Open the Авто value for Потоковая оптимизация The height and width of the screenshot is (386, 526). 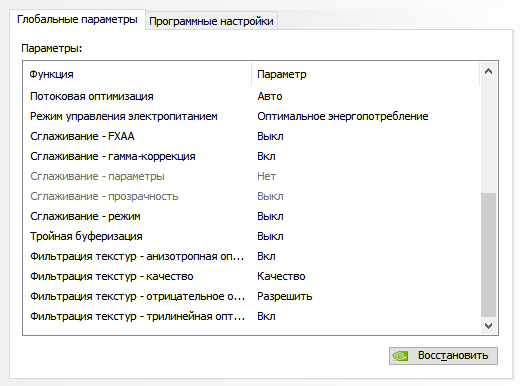270,96
